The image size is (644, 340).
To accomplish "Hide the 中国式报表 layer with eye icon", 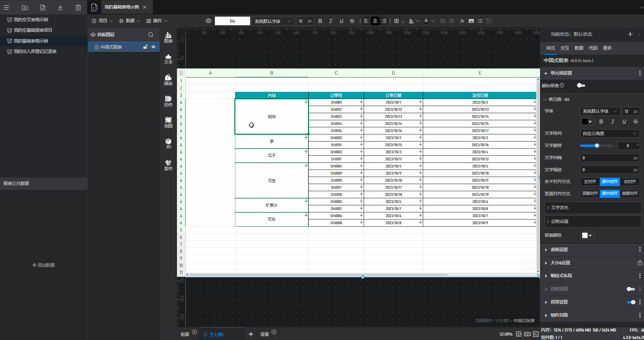I will (x=153, y=47).
